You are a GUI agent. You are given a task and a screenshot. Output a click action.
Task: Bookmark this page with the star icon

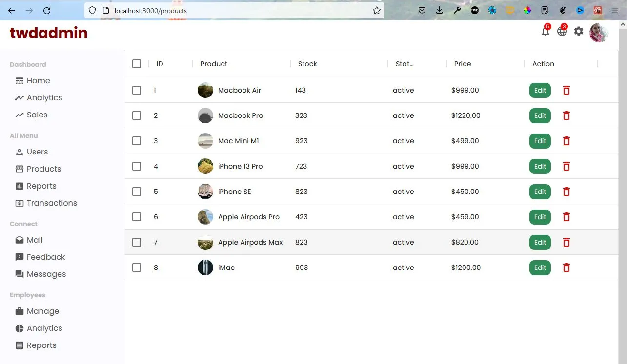click(377, 10)
